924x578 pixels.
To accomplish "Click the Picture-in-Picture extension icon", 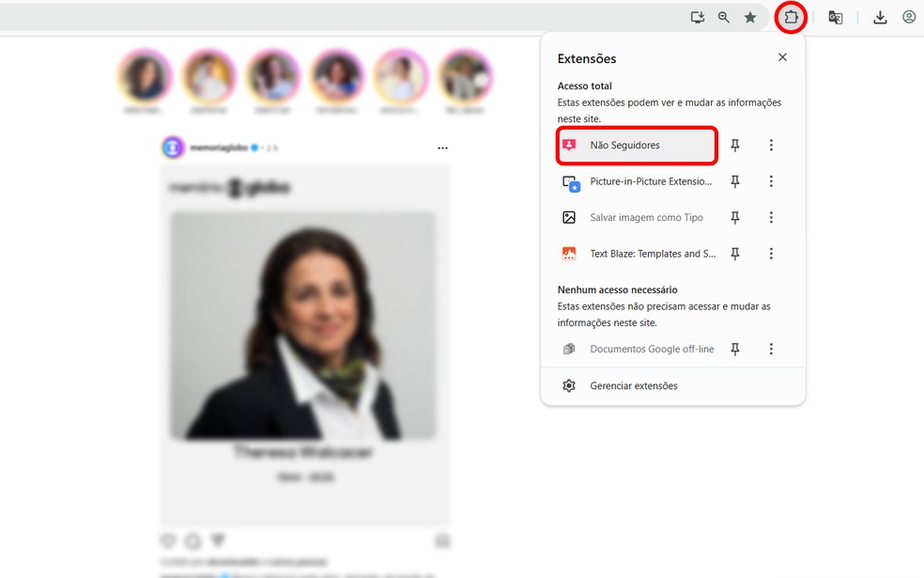I will click(x=570, y=183).
